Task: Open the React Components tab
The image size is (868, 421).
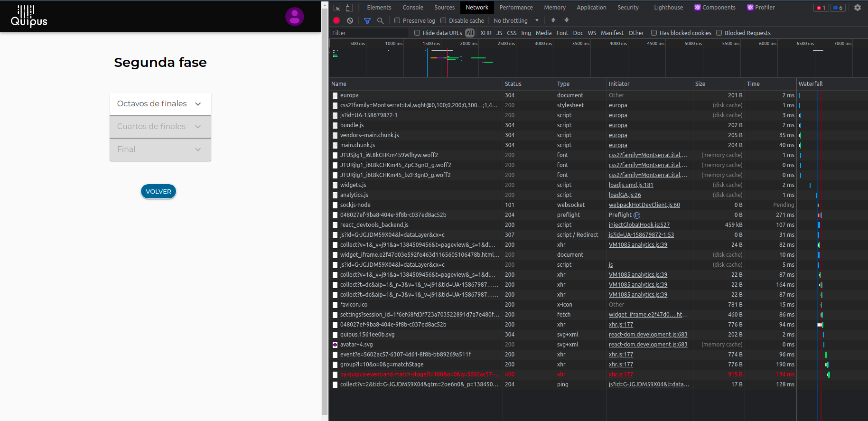Action: [x=715, y=8]
